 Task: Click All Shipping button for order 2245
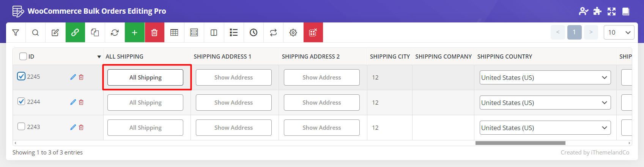[145, 77]
